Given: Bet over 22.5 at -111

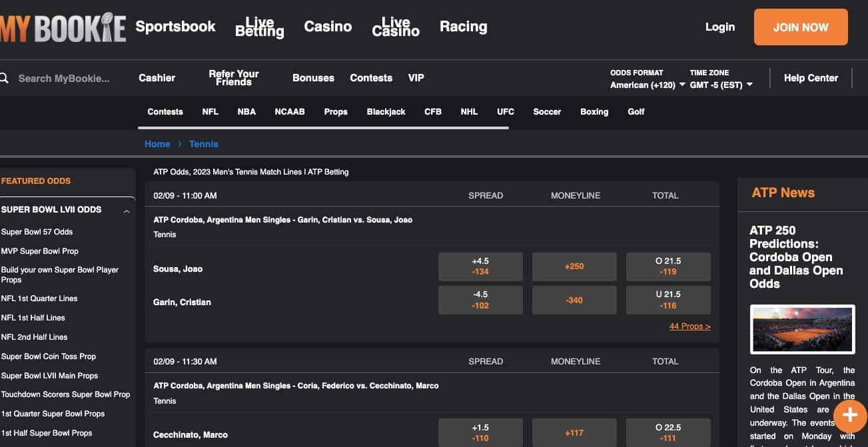Looking at the screenshot, I should (668, 432).
